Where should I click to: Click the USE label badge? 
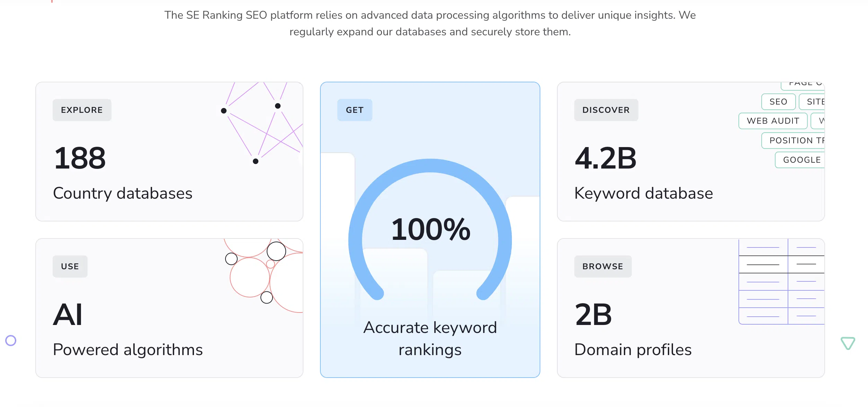coord(70,266)
